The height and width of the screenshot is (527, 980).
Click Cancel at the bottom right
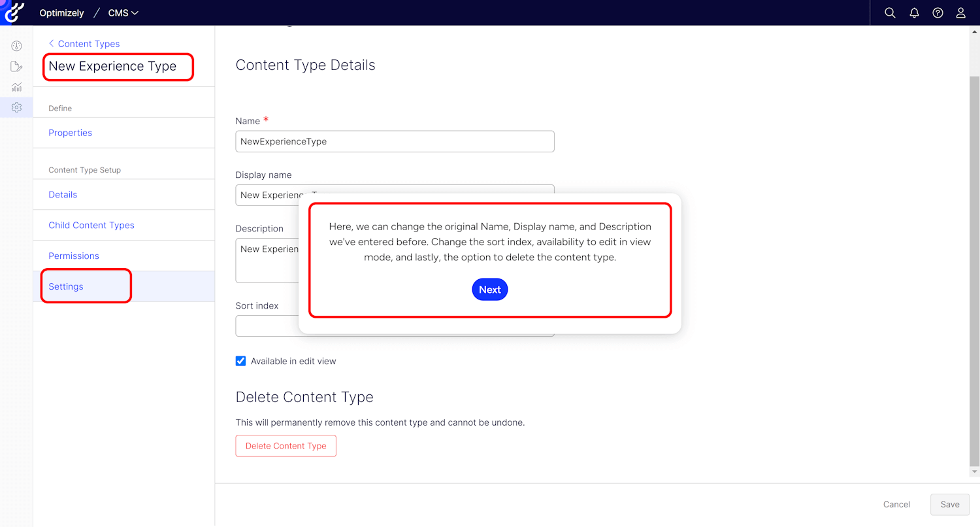[896, 504]
